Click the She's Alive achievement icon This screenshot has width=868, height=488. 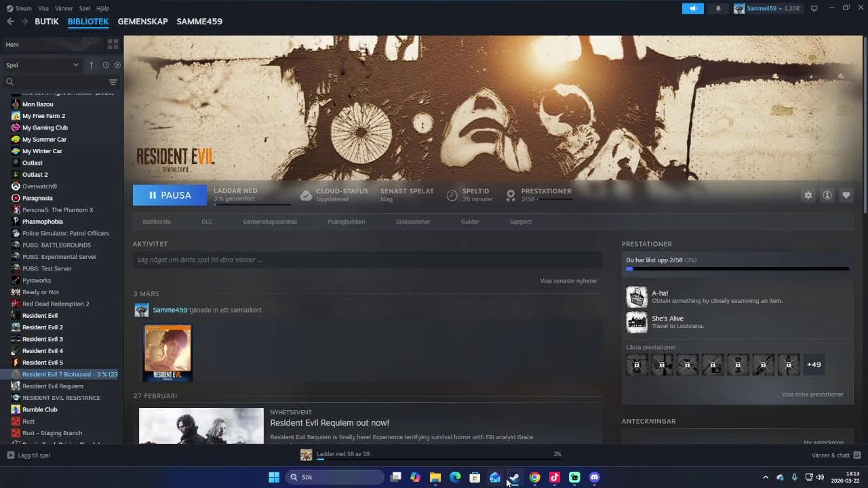click(x=637, y=322)
